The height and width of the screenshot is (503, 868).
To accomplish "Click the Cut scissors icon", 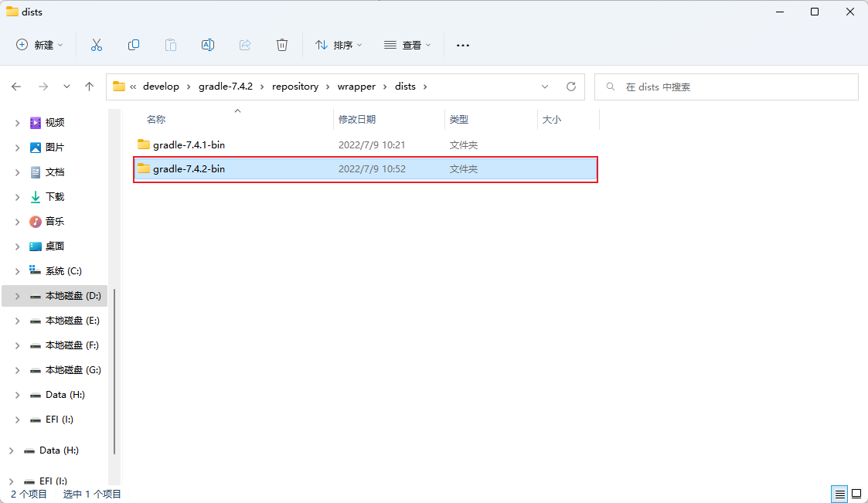I will coord(97,45).
